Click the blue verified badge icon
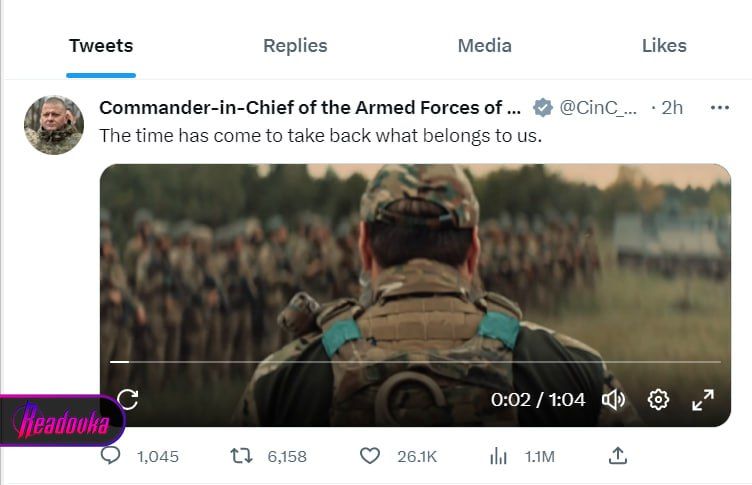 pyautogui.click(x=543, y=108)
